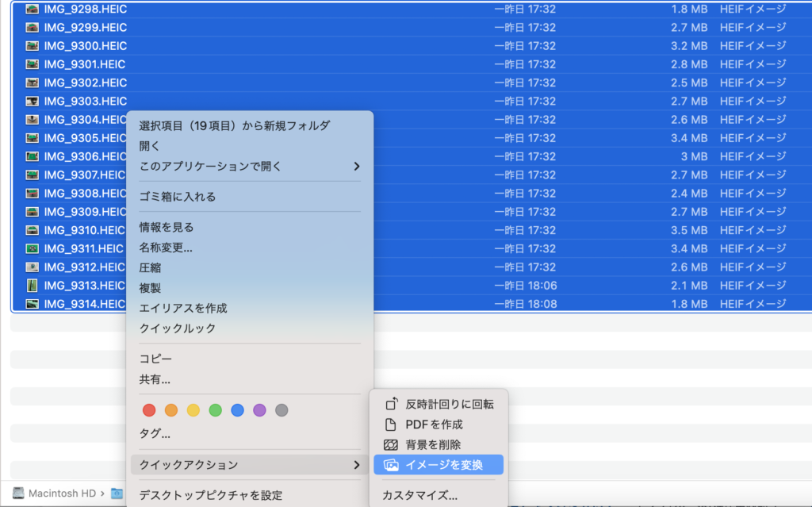The height and width of the screenshot is (507, 812).
Task: Choose 名称変更... in the context menu
Action: (166, 248)
